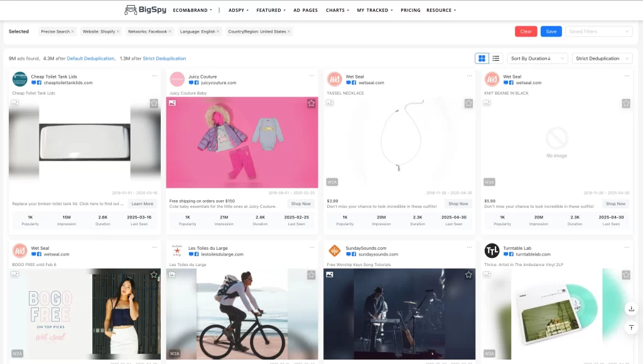Open the Saved Filters dropdown
643x364 pixels.
pos(598,31)
